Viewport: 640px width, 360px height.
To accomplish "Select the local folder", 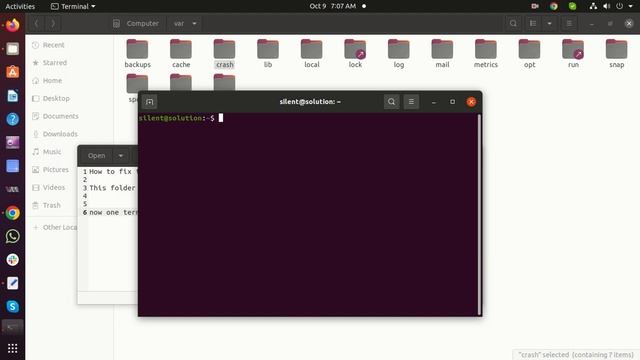I will tap(311, 54).
